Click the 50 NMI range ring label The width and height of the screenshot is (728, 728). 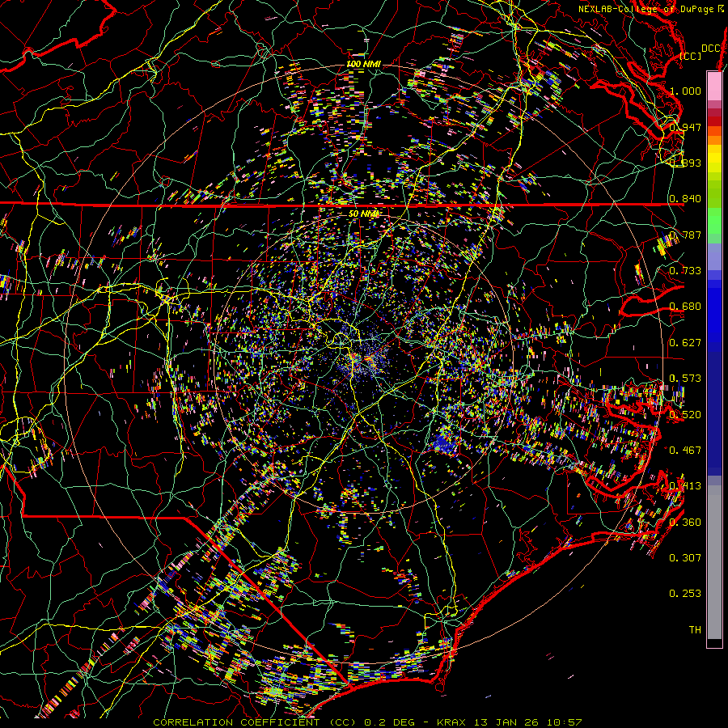click(363, 214)
